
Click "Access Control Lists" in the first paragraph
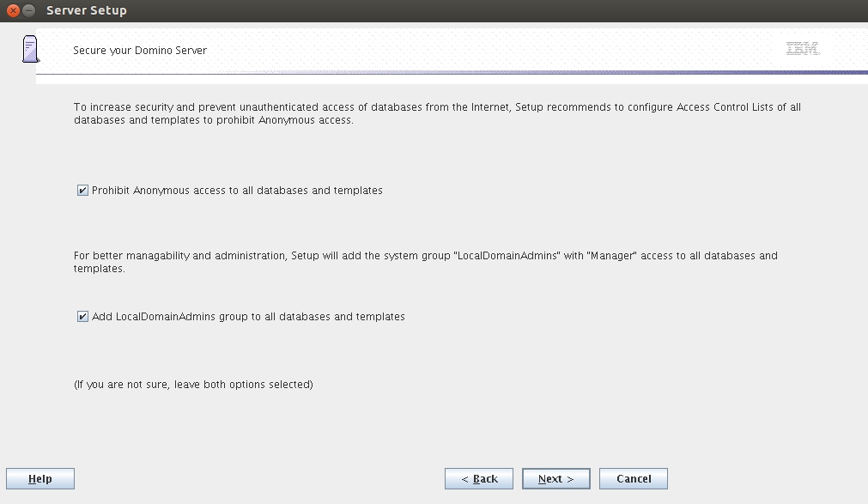coord(728,107)
